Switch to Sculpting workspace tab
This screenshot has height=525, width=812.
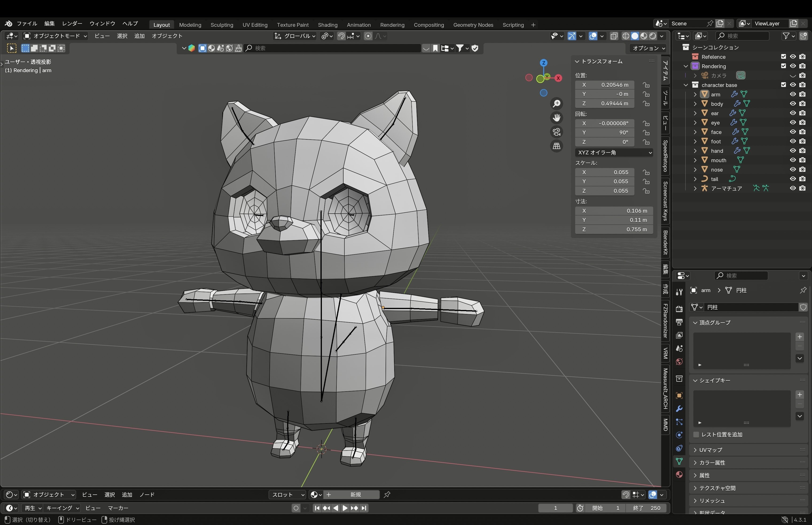coord(222,25)
